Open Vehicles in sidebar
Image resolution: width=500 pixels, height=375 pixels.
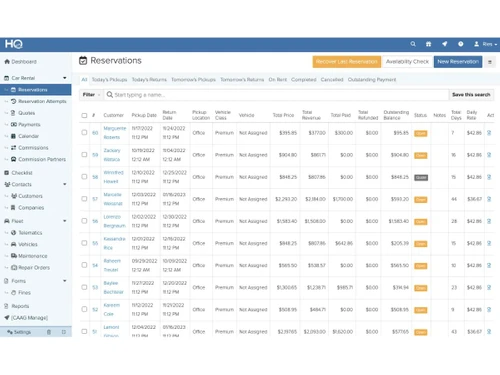(x=24, y=244)
